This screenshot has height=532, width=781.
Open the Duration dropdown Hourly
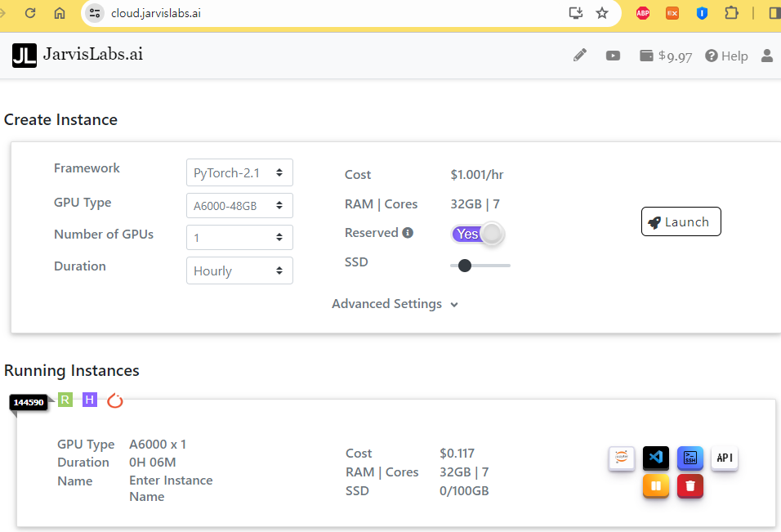239,270
